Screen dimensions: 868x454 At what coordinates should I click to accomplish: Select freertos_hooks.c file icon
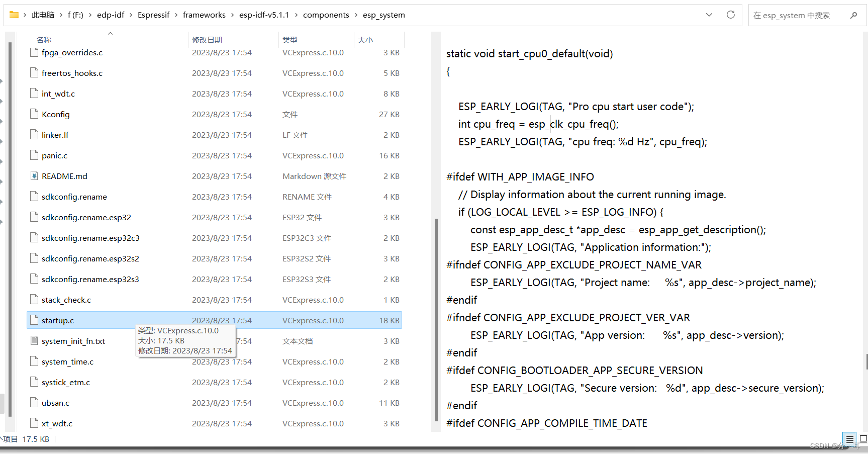click(x=34, y=73)
